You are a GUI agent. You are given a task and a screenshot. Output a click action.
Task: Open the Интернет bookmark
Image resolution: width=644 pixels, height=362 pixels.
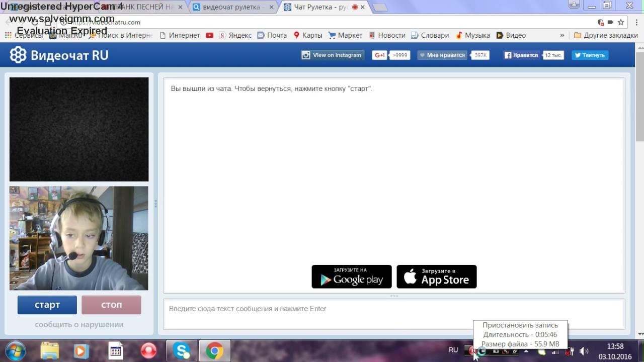(x=180, y=35)
